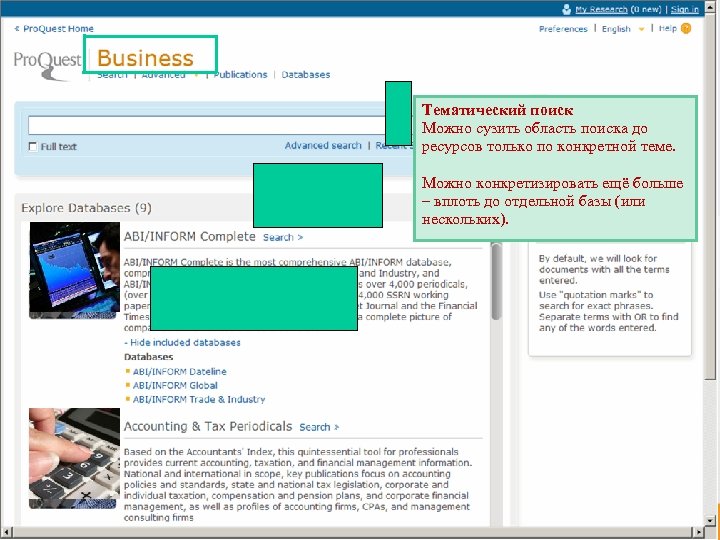Open ABI/INFORM Dateline database
Viewport: 720px width, 540px height.
click(x=180, y=371)
